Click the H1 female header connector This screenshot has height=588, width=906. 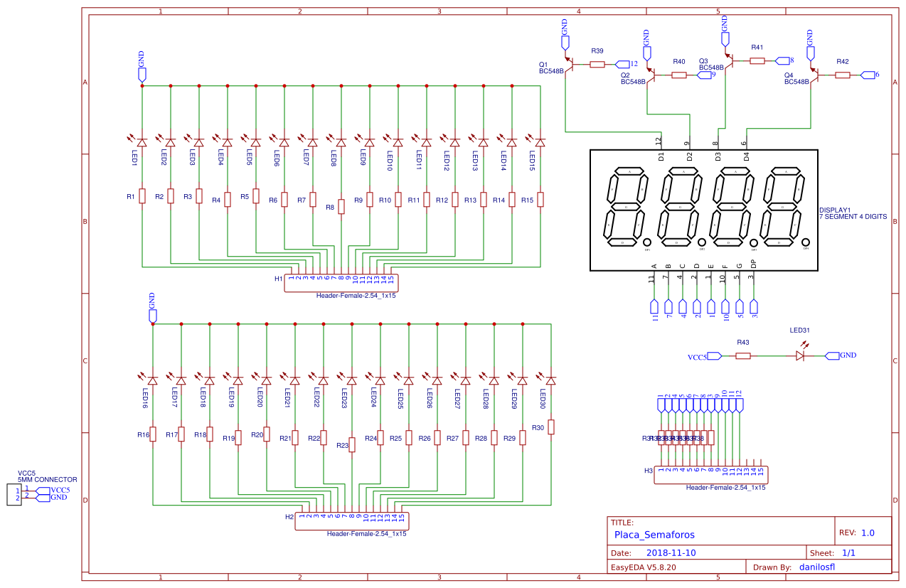[341, 283]
